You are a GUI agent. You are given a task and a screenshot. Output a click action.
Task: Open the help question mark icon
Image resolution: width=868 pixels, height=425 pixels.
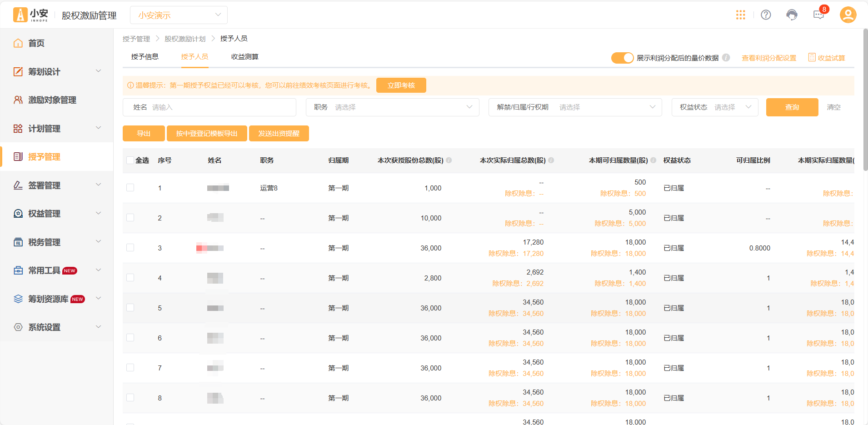click(x=766, y=15)
